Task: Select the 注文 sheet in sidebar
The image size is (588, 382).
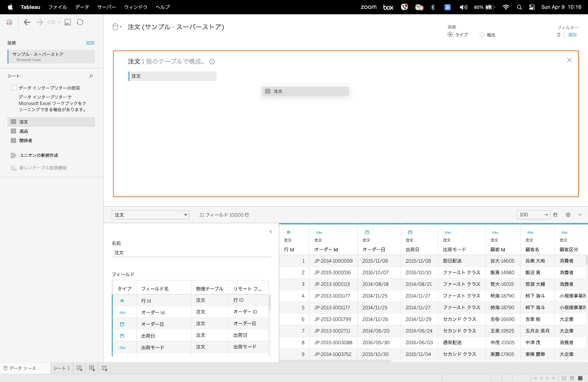Action: coord(51,122)
